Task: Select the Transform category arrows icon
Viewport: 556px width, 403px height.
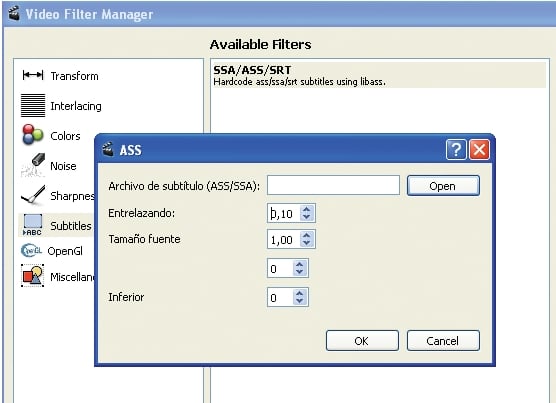Action: (x=33, y=75)
